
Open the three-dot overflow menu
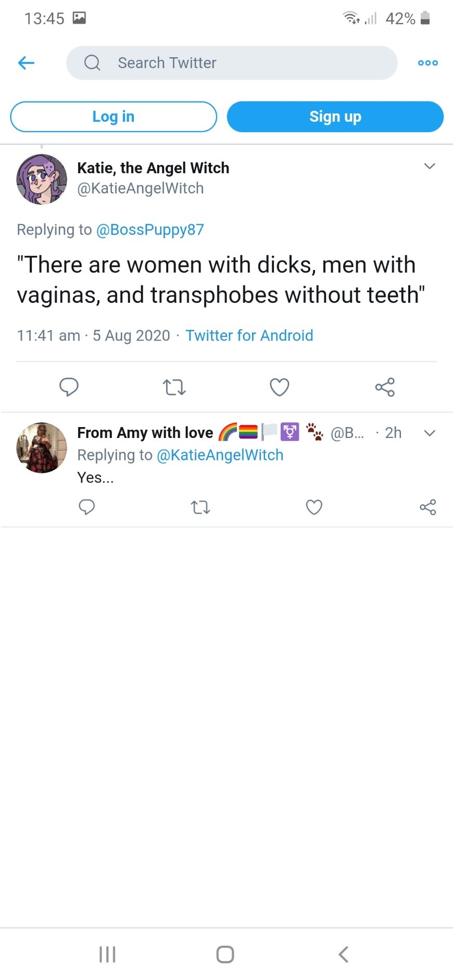(428, 63)
